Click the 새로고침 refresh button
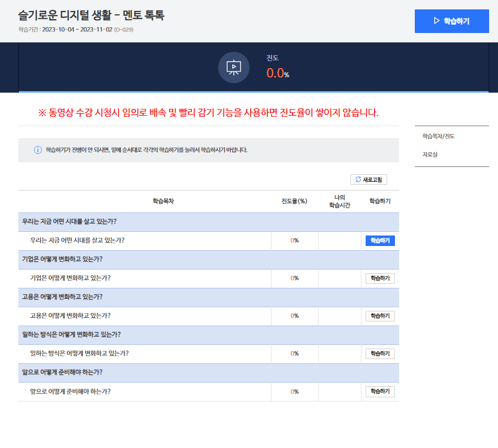The width and height of the screenshot is (498, 448). (x=368, y=180)
